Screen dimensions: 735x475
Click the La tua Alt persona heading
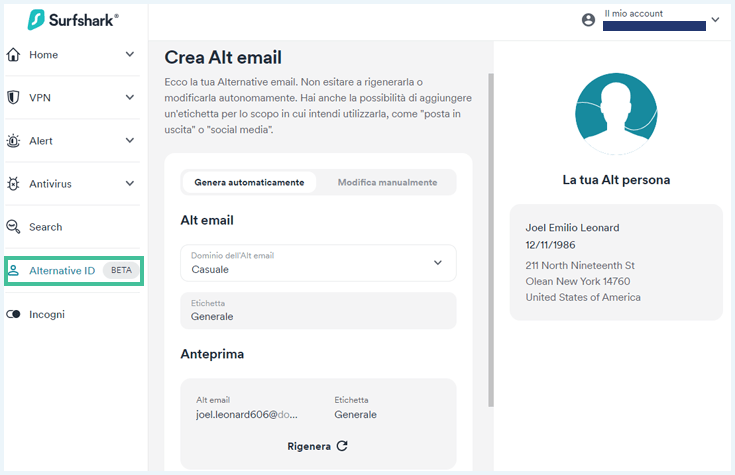[x=616, y=180]
